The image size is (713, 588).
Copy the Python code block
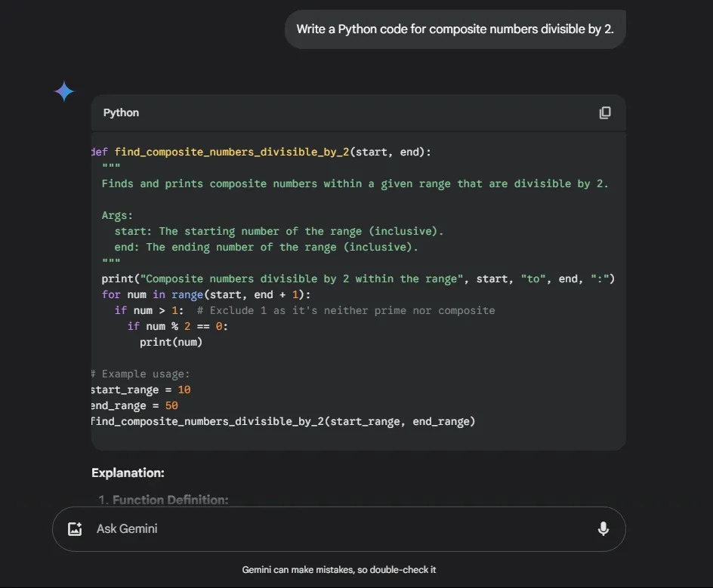605,112
